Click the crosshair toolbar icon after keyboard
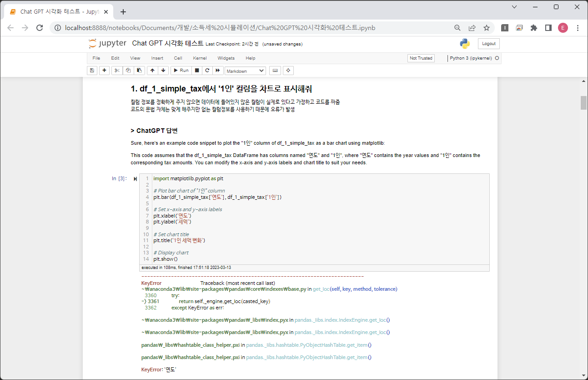588x380 pixels. [x=288, y=71]
